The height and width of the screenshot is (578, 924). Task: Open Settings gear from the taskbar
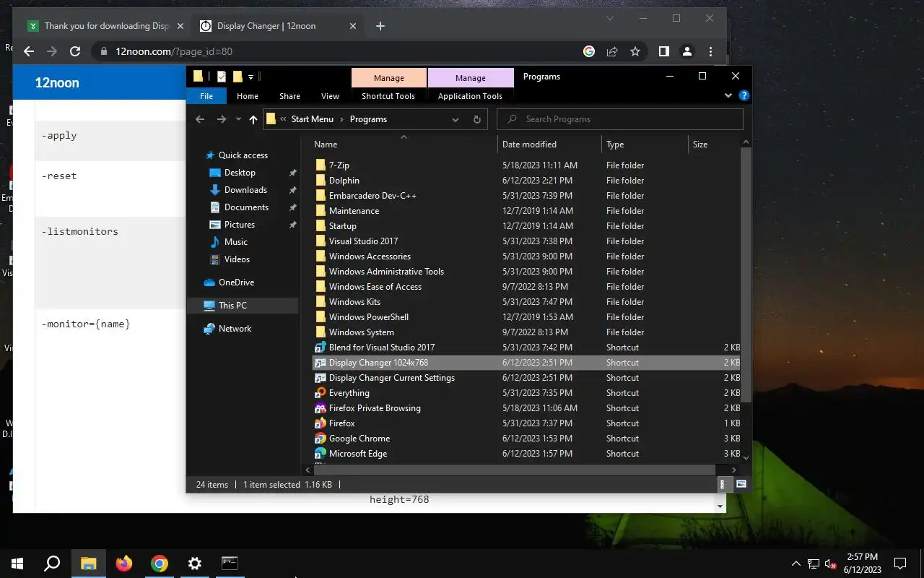point(194,564)
